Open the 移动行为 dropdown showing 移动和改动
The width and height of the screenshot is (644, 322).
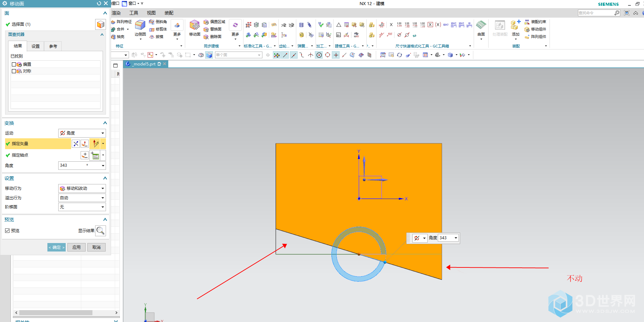(x=82, y=188)
